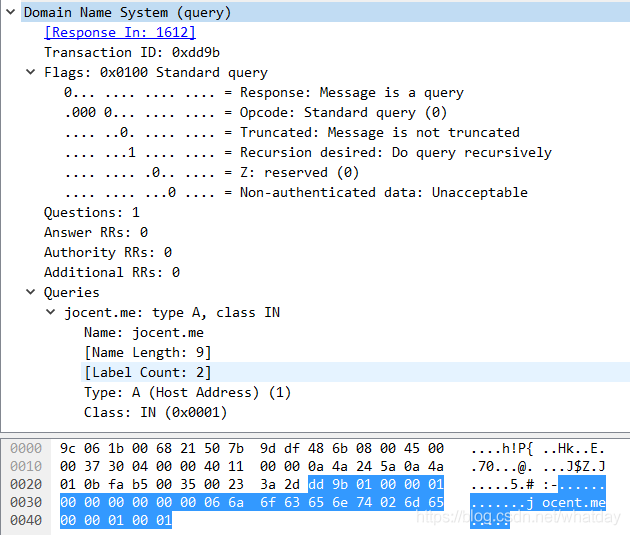630x535 pixels.
Task: Select the Queries tree row
Action: (x=72, y=292)
